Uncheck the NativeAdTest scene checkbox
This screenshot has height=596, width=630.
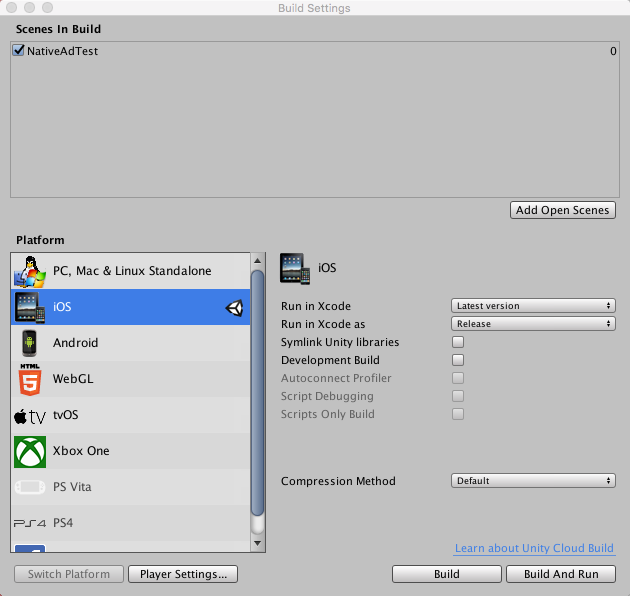18,50
